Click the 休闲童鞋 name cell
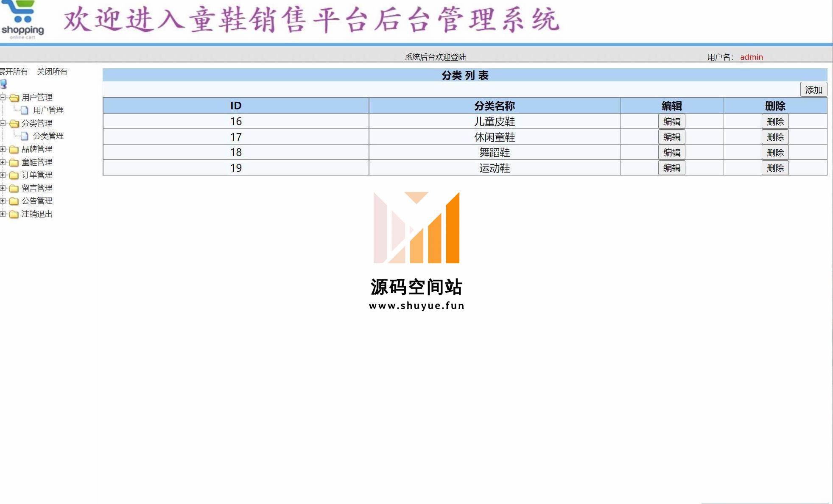833x504 pixels. (x=495, y=137)
